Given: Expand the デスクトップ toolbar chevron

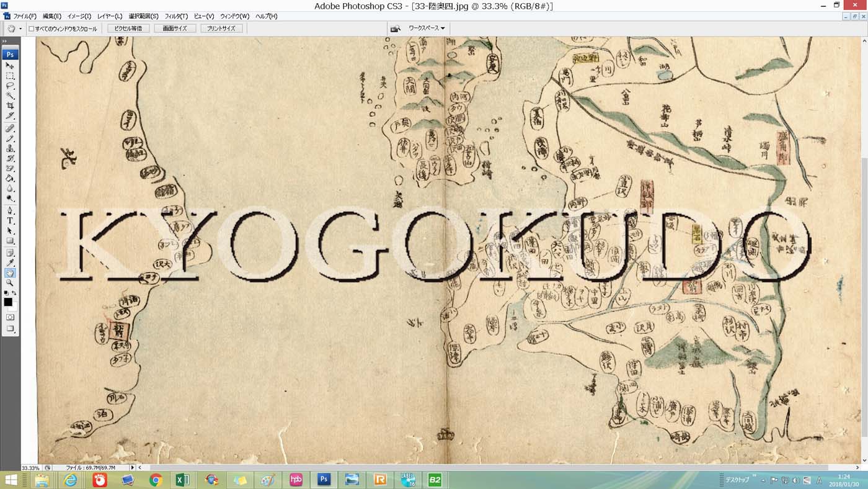Looking at the screenshot, I should 755,477.
